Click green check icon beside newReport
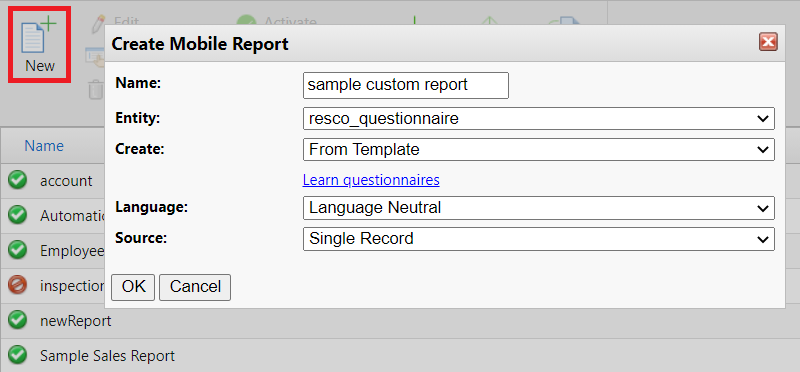The height and width of the screenshot is (372, 800). 17,320
